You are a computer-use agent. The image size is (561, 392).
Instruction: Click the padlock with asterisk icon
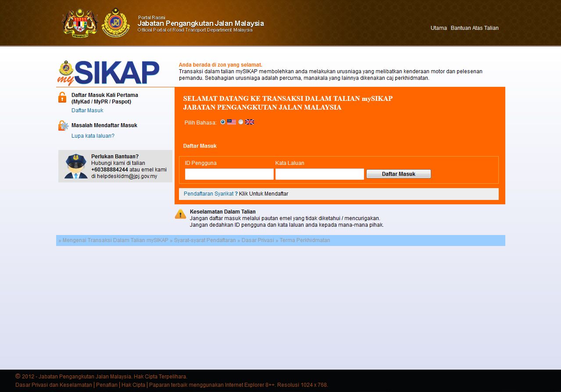(64, 126)
